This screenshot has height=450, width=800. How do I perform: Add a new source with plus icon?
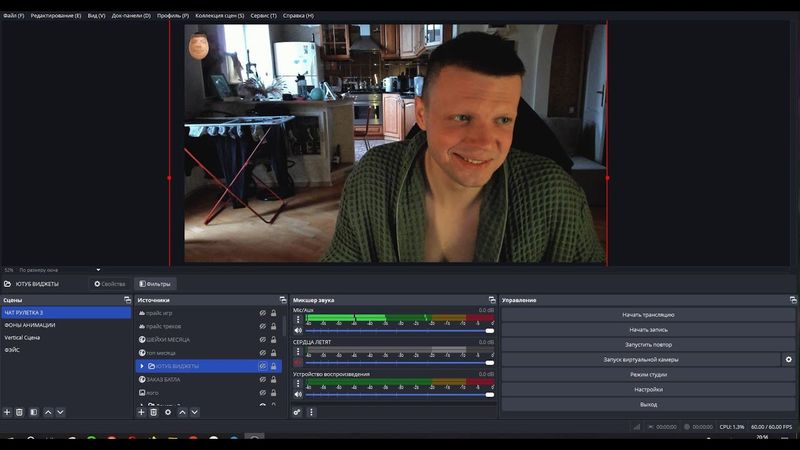[x=141, y=412]
